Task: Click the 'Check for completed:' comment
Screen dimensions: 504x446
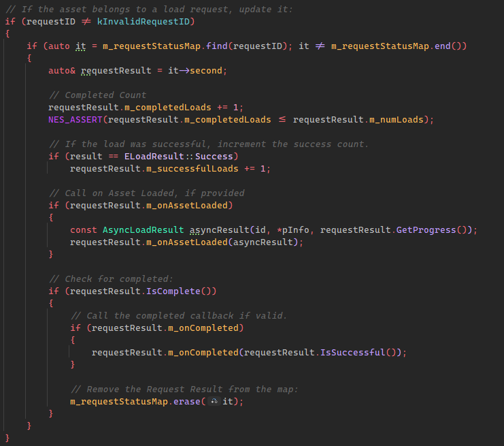Action: (111, 278)
